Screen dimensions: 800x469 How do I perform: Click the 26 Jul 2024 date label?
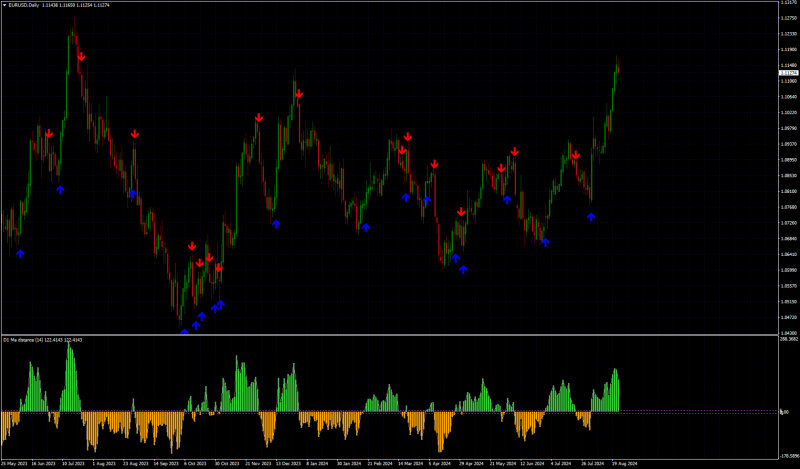coord(593,464)
